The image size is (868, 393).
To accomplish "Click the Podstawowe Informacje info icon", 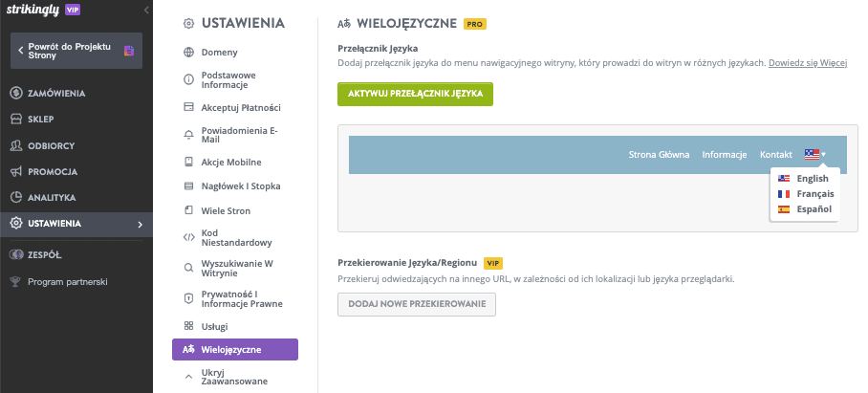I will pos(188,79).
